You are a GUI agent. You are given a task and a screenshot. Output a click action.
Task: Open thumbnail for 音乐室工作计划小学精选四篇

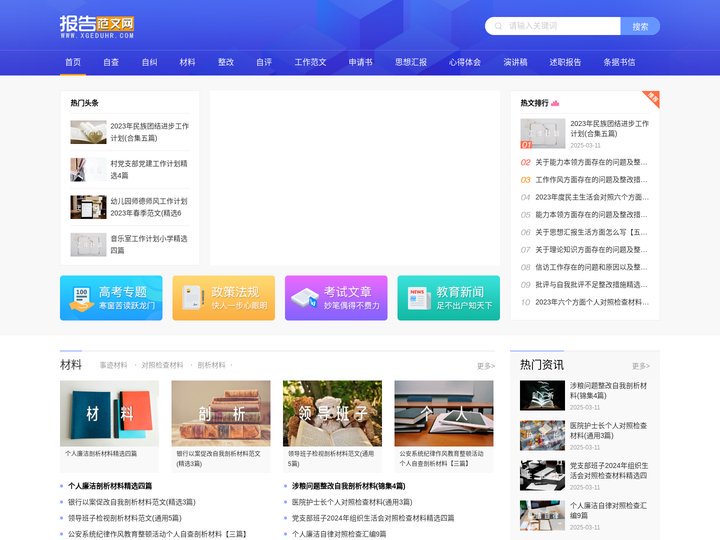pyautogui.click(x=88, y=245)
